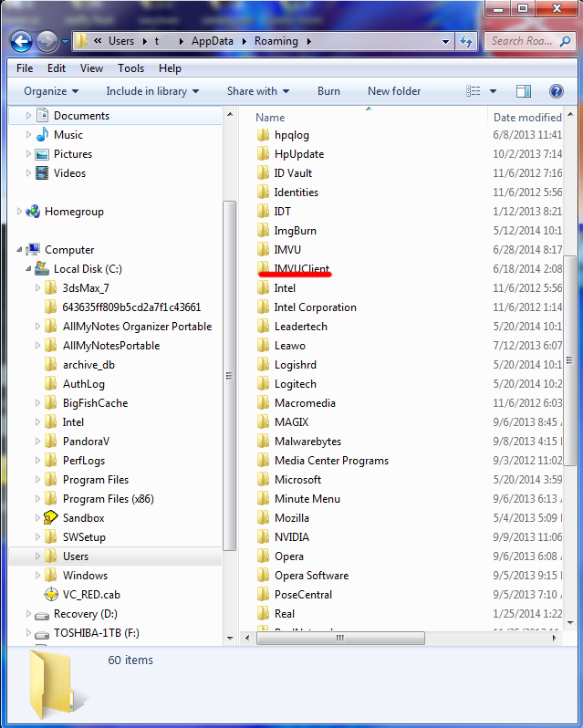The image size is (583, 728).
Task: Toggle the preview pane
Action: [524, 91]
